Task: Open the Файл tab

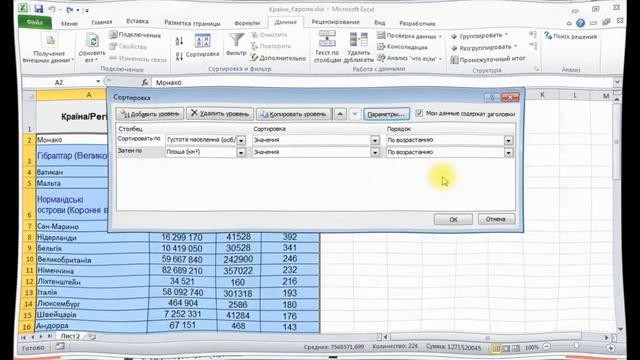Action: click(35, 22)
